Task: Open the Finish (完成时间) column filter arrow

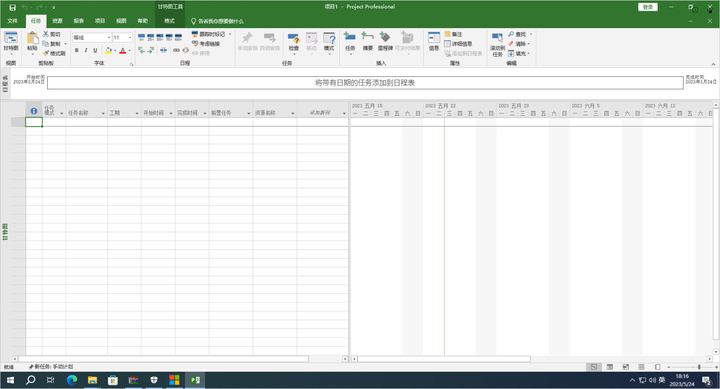Action: [x=205, y=113]
